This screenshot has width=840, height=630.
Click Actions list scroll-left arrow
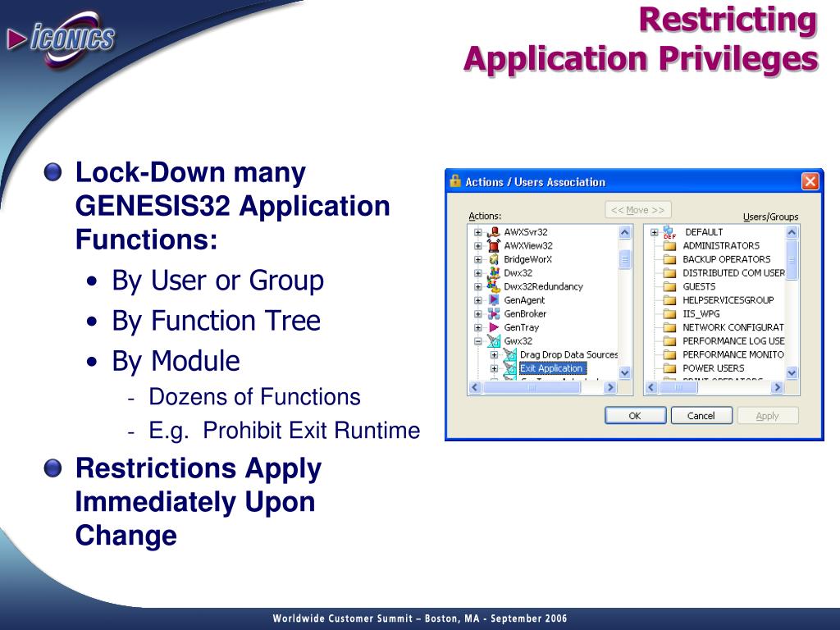pyautogui.click(x=475, y=387)
